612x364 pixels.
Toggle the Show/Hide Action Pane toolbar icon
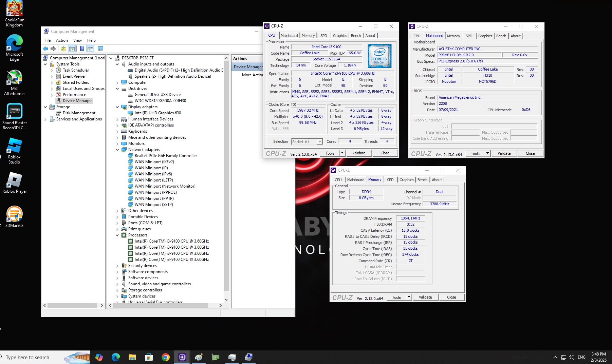point(90,49)
